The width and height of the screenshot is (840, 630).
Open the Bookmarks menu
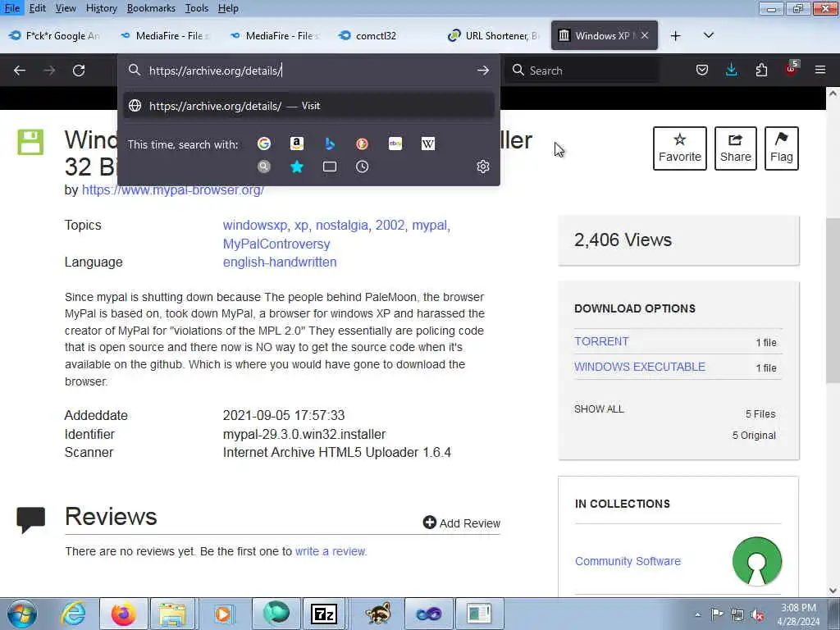click(x=151, y=8)
